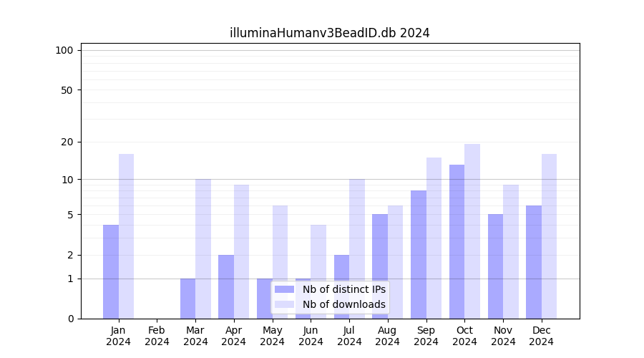Click the Apr 2024 distinct IPs bar
Viewport: 644px width, 358px height.
(x=226, y=286)
